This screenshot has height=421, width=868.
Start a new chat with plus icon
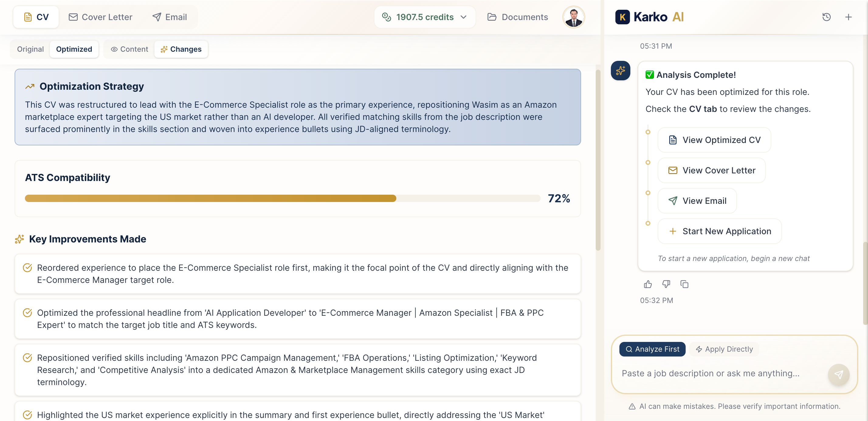(x=848, y=17)
